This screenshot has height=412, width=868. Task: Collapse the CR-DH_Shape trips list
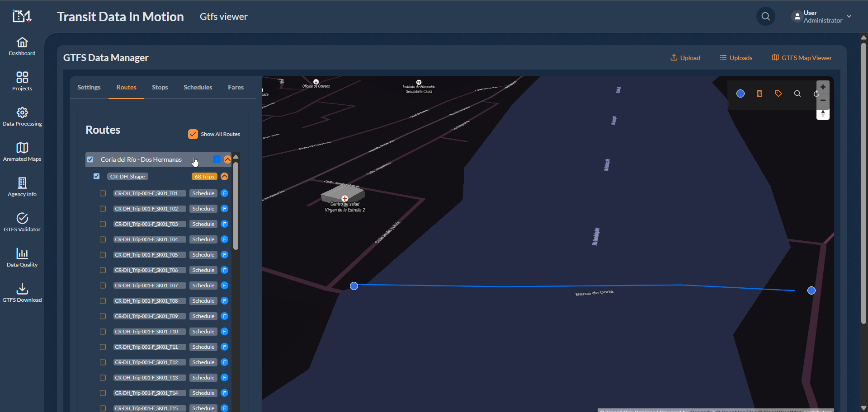point(224,177)
